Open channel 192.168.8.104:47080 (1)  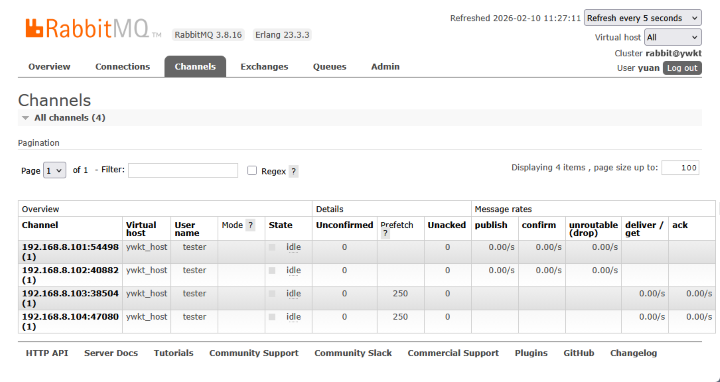point(70,321)
